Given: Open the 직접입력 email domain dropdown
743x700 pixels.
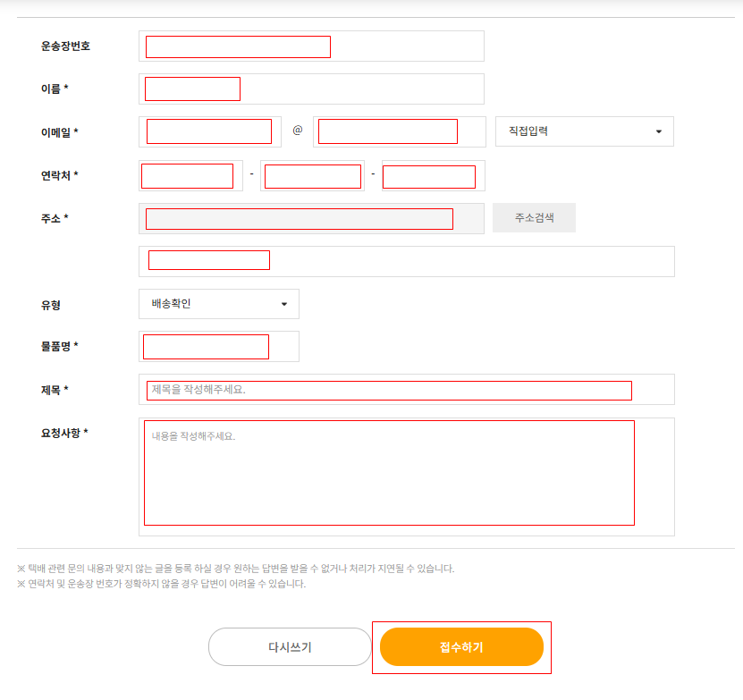Looking at the screenshot, I should tap(583, 131).
